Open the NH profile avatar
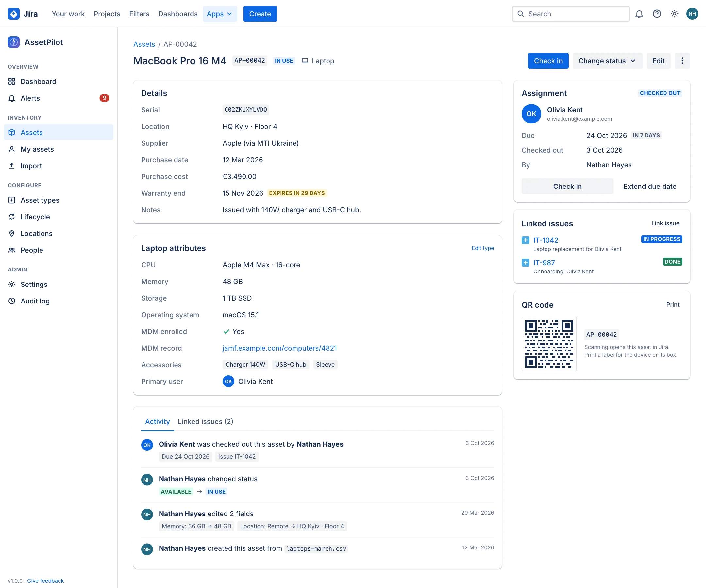The height and width of the screenshot is (588, 706). [x=692, y=14]
